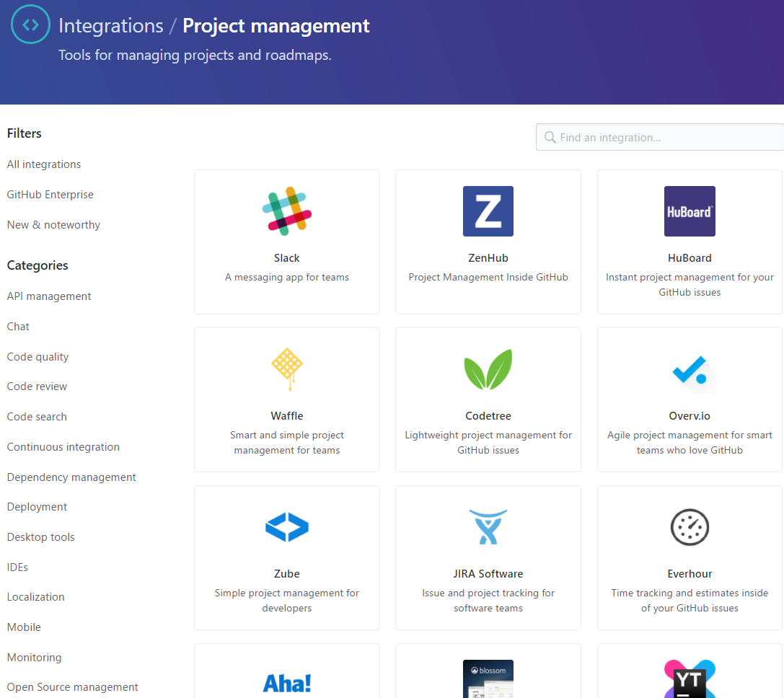Click 'Time tracking and estimates' description

(690, 601)
